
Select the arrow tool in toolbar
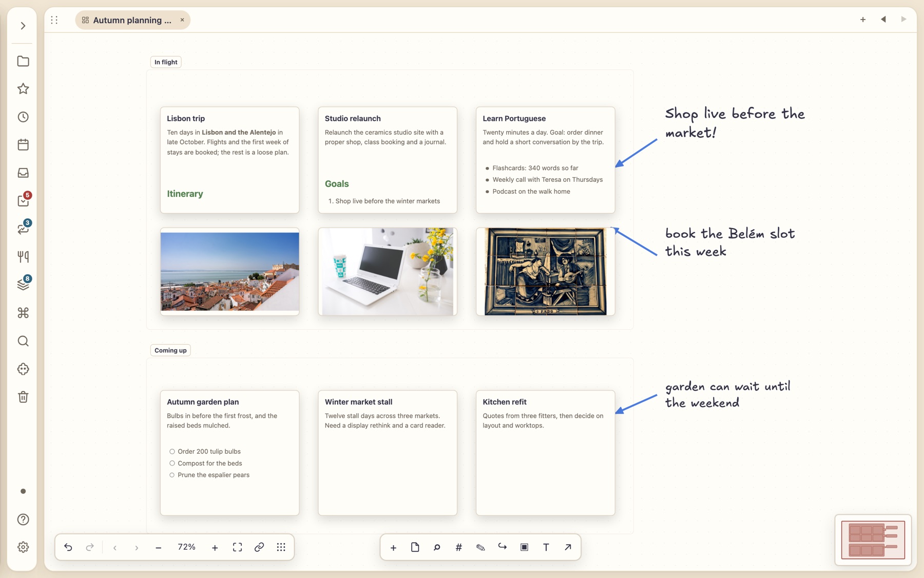pos(568,547)
